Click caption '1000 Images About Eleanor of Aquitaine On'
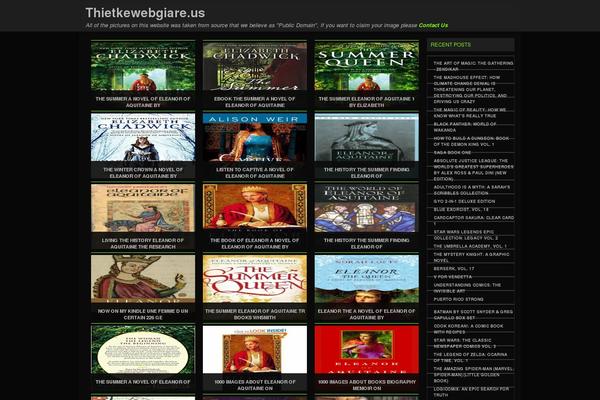This screenshot has height=400, width=600. [254, 385]
